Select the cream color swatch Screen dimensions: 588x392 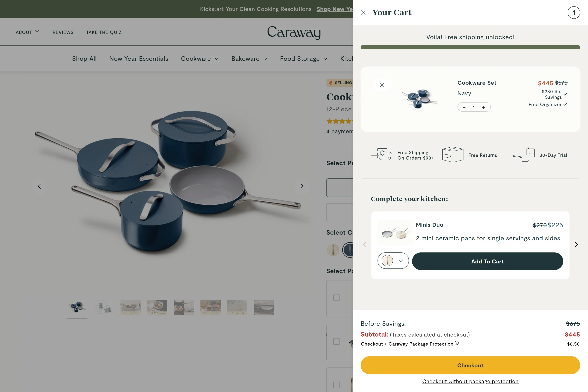point(333,250)
